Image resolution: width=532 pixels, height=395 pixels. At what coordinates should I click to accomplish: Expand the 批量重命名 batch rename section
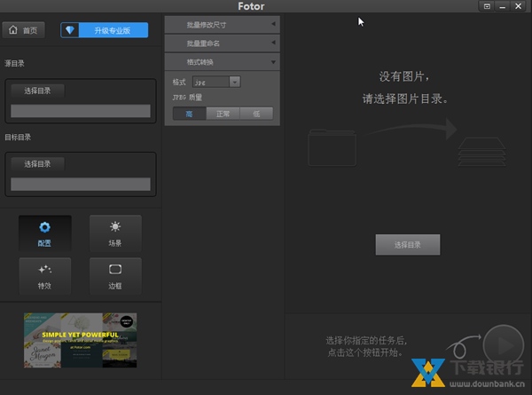pyautogui.click(x=223, y=43)
